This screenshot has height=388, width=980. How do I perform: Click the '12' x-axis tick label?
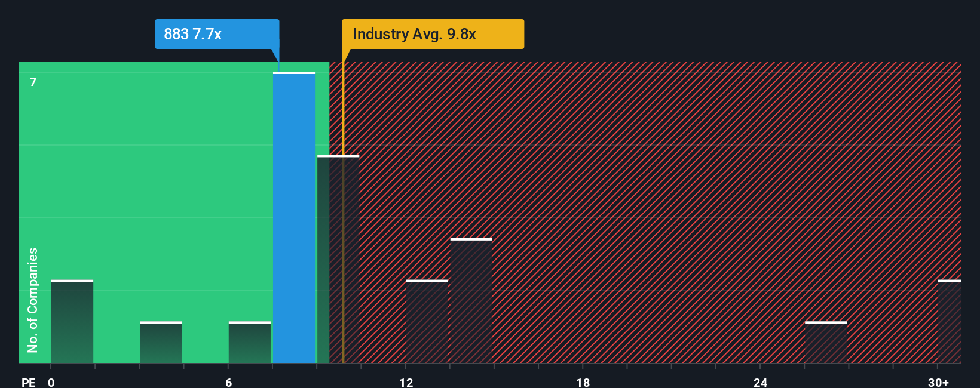406,383
